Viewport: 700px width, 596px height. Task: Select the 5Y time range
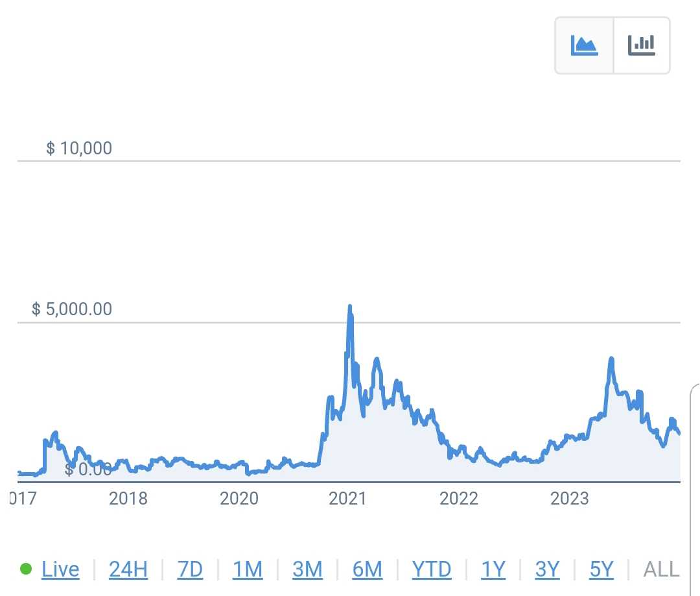[601, 569]
